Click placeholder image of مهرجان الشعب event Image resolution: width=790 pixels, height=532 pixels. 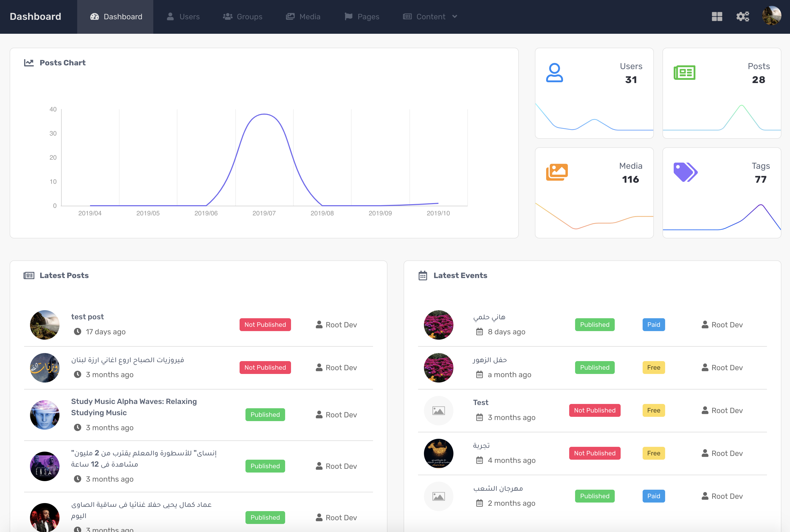[439, 496]
